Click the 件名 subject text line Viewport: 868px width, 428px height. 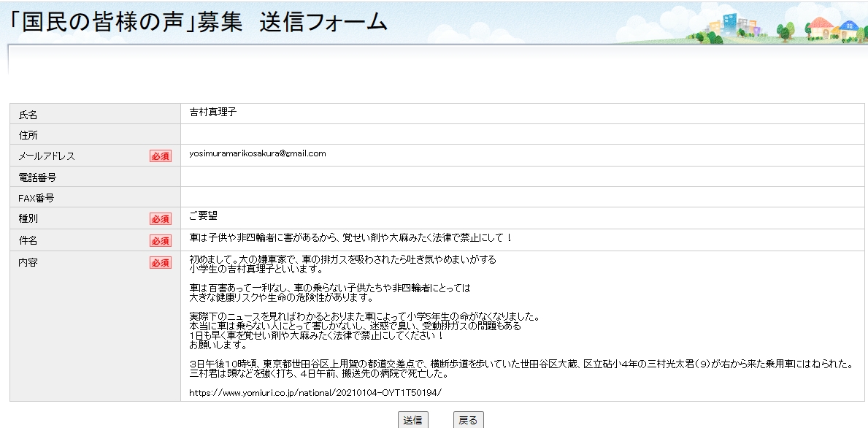point(350,238)
